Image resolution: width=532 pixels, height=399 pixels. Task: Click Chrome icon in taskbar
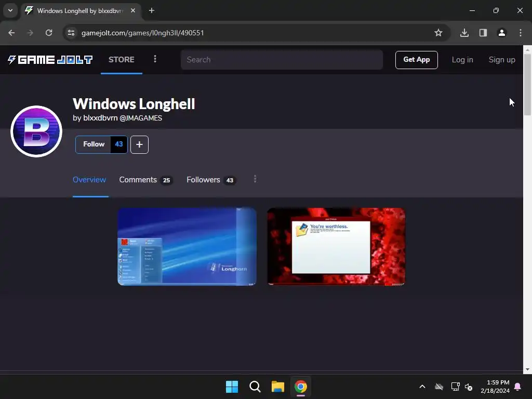[301, 387]
